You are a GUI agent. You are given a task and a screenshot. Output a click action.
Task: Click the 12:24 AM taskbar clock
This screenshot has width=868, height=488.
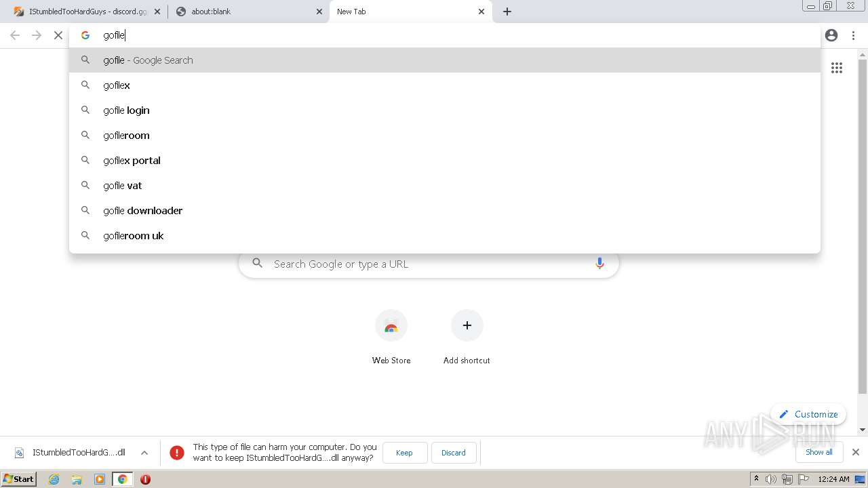(833, 479)
